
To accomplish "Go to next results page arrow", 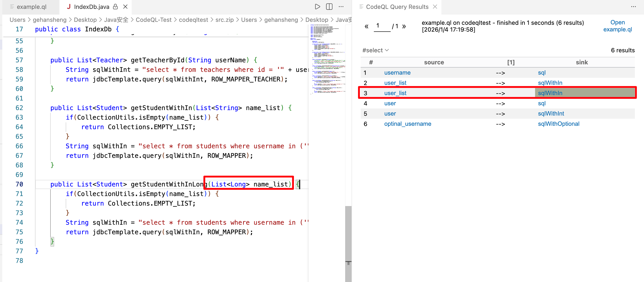I will tap(404, 26).
